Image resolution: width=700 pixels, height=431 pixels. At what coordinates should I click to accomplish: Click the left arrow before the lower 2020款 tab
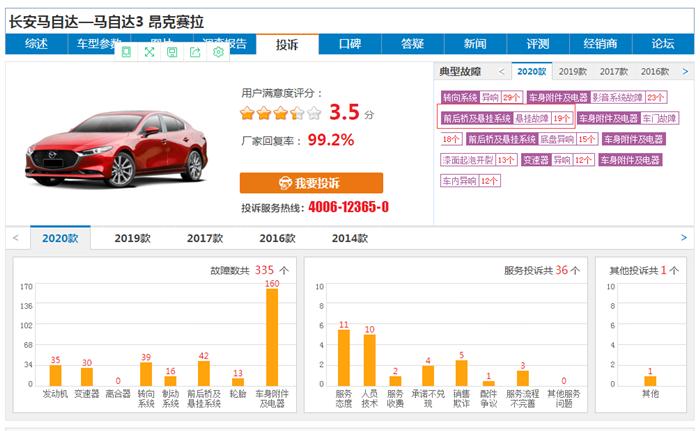tap(16, 238)
